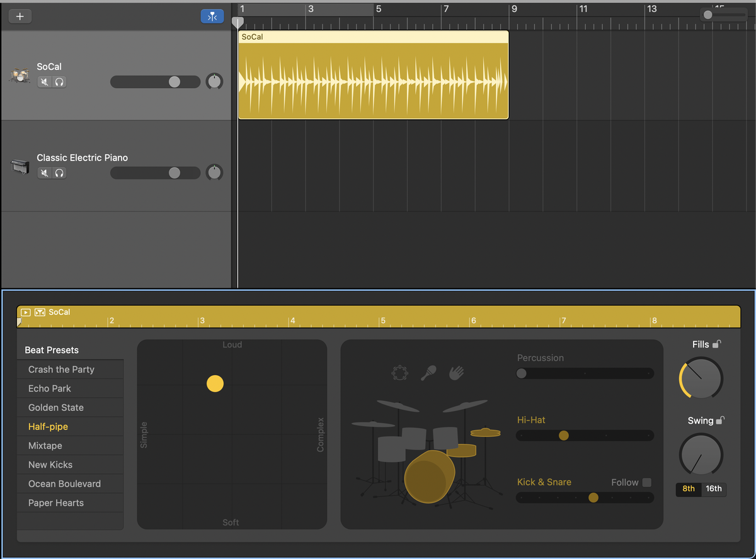Image resolution: width=756 pixels, height=559 pixels.
Task: Toggle the Percussion on/off switch
Action: (x=521, y=373)
